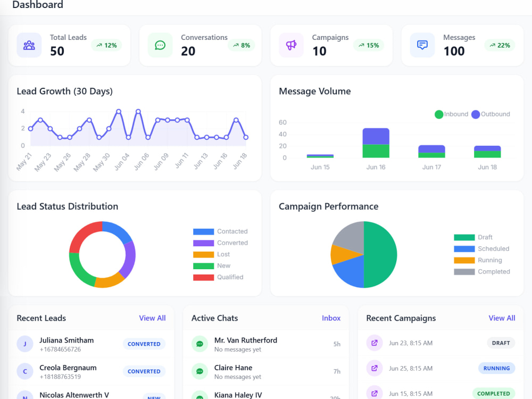Click chat icon beside Mr. Van Rutherford
Viewport: 532px width, 399px height.
click(200, 344)
